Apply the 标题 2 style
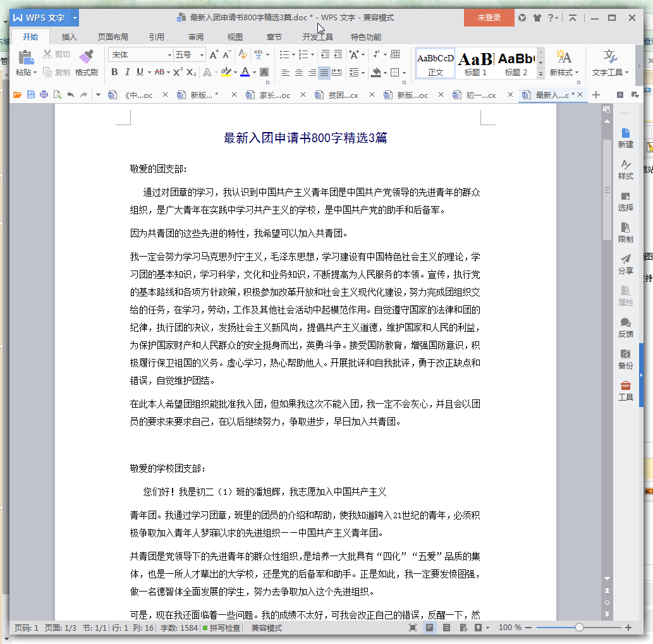This screenshot has width=653, height=644. [x=516, y=64]
